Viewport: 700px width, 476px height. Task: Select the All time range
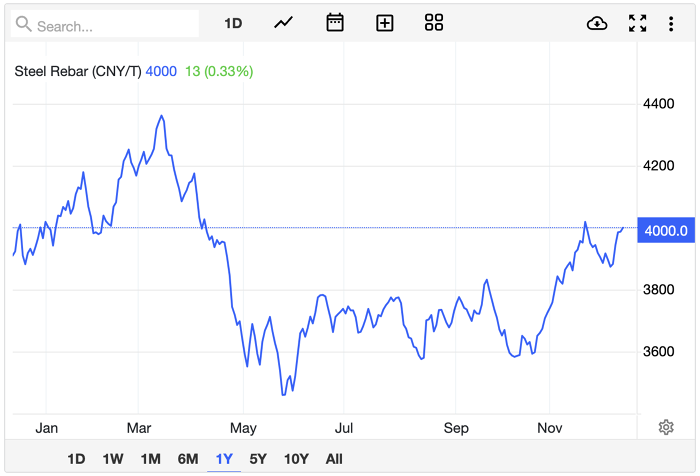(x=334, y=459)
